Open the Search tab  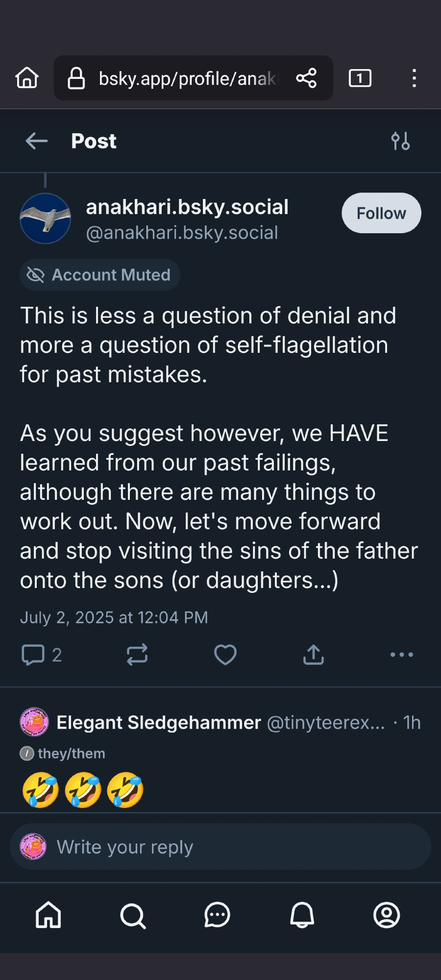coord(133,915)
